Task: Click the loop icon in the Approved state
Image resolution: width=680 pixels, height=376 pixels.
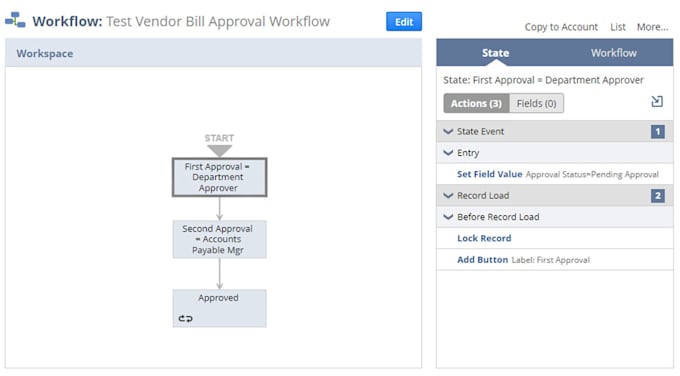Action: pos(185,318)
